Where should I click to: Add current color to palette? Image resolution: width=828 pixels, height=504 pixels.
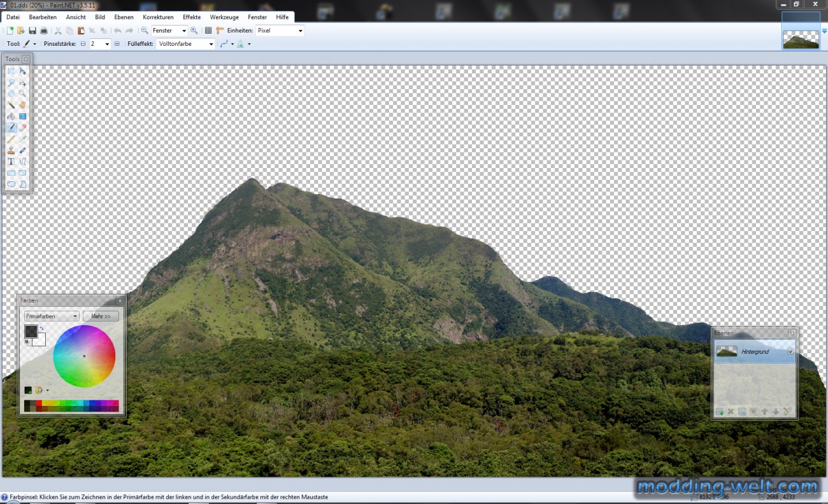(28, 390)
